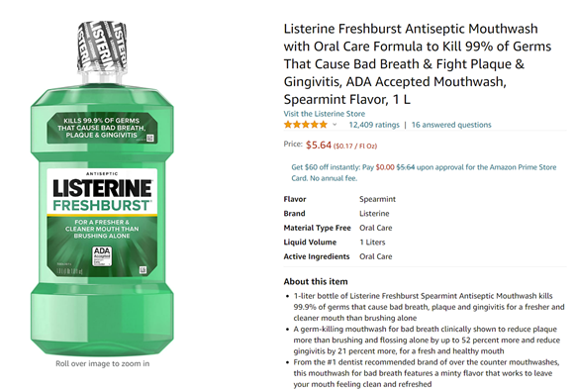Open the 16 answered questions link
Image resolution: width=576 pixels, height=392 pixels.
(x=451, y=125)
